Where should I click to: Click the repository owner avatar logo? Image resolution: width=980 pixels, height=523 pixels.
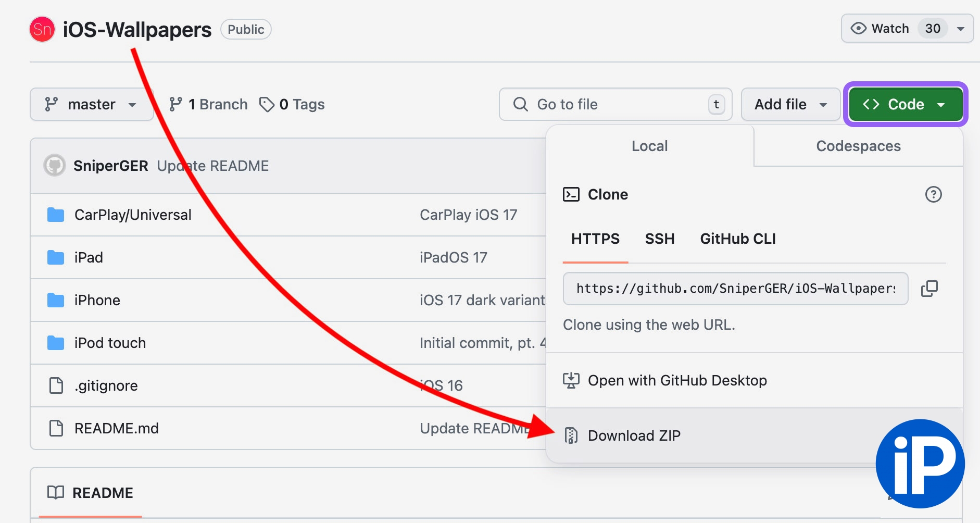(x=42, y=29)
